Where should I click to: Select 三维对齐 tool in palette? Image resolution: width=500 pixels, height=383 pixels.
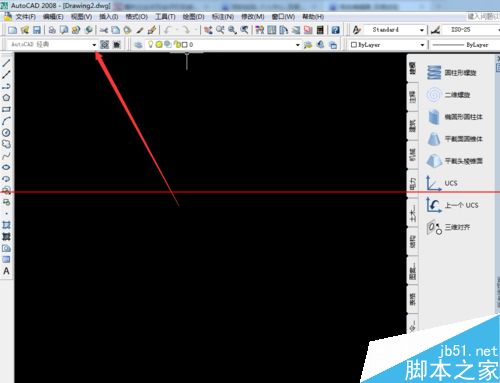tap(448, 227)
